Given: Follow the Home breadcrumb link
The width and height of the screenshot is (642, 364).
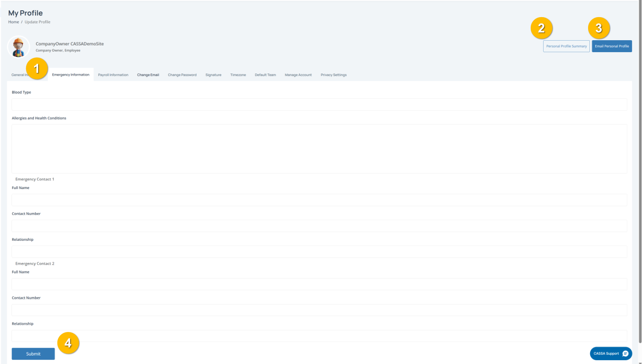Looking at the screenshot, I should tap(14, 22).
